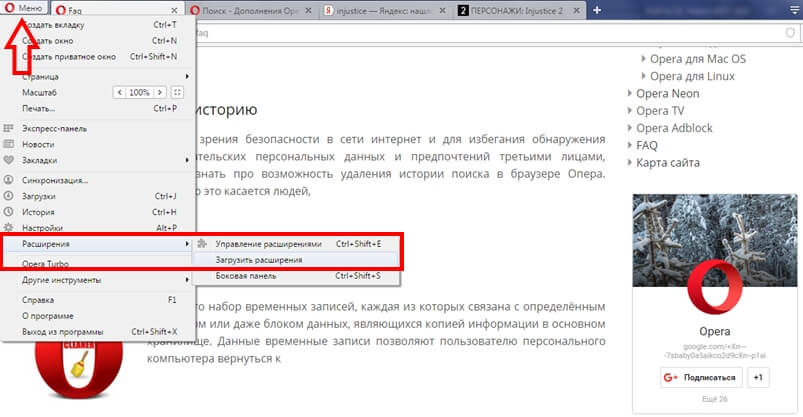Open a new tab with plus button

(597, 10)
